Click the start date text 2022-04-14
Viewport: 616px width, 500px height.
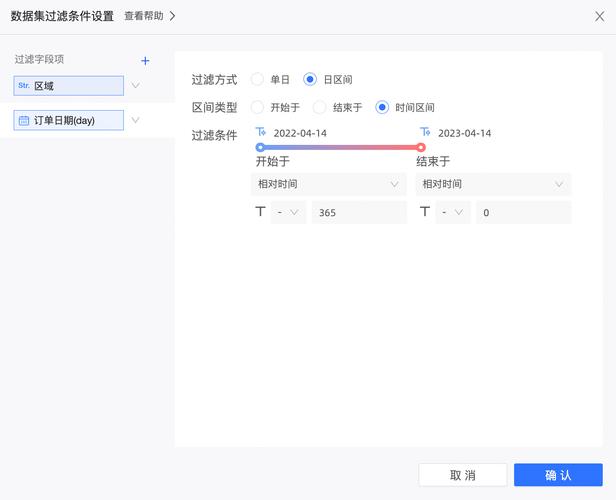coord(300,134)
